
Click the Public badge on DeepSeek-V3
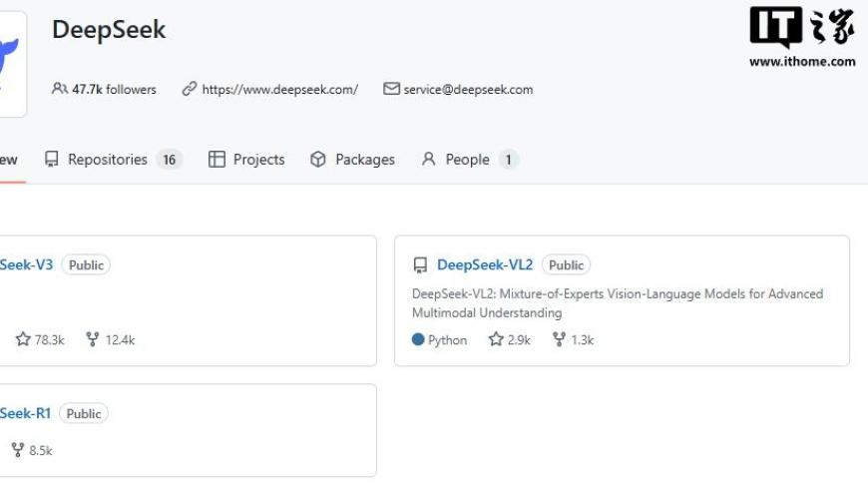pos(86,265)
